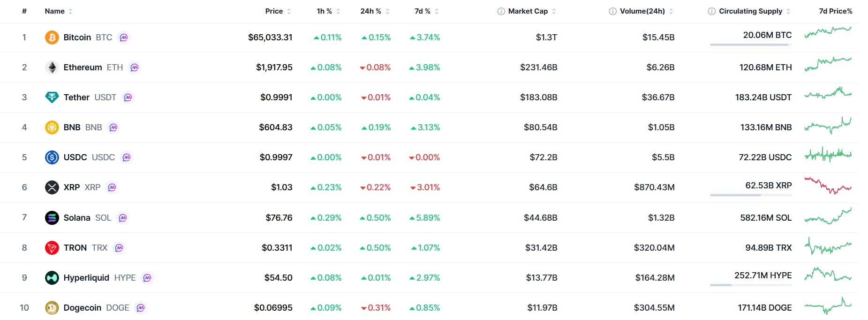
Task: Click the TRON coin logo
Action: pos(52,248)
